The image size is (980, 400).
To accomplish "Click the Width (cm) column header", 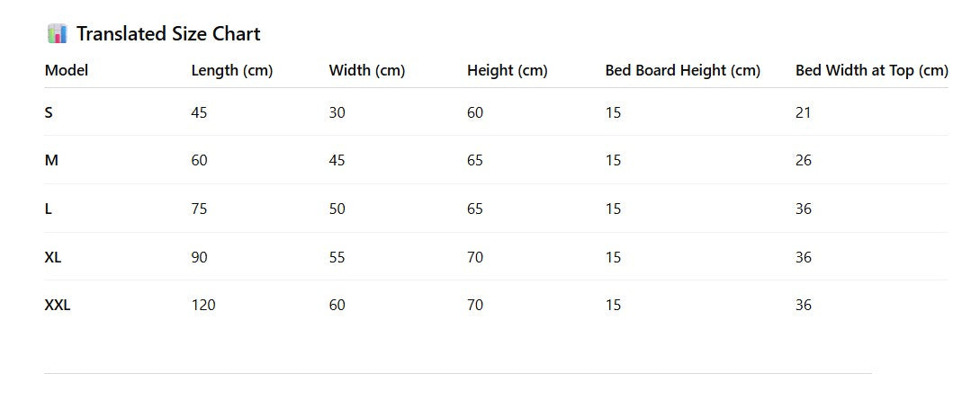I will pos(367,70).
